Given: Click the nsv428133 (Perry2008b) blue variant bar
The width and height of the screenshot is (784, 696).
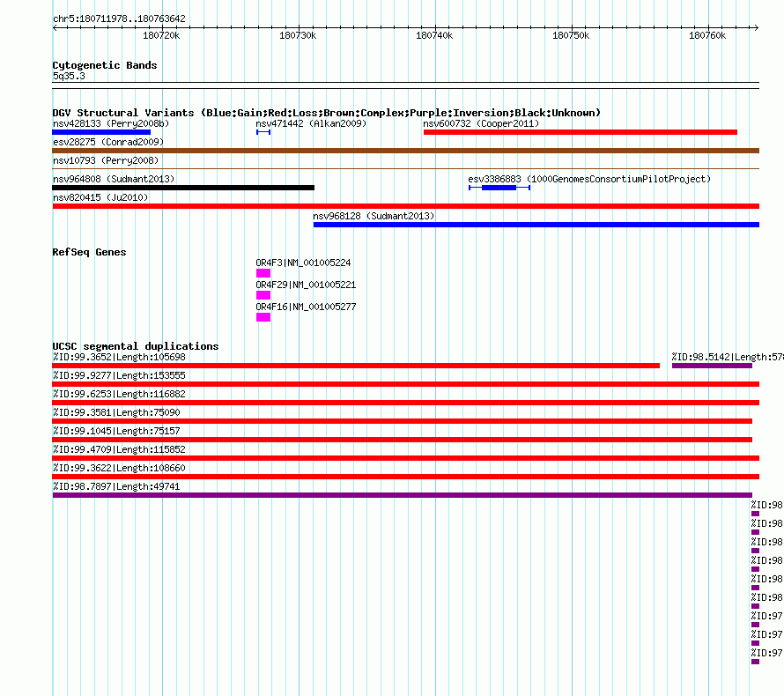Looking at the screenshot, I should [101, 132].
